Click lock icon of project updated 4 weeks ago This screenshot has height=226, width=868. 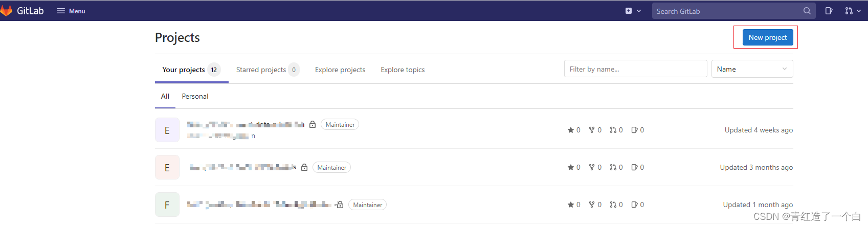tap(313, 124)
